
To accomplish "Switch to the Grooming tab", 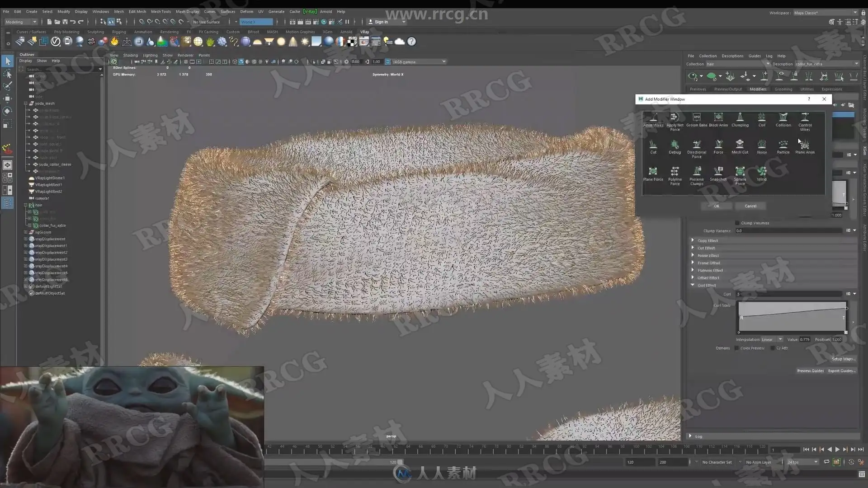I will click(783, 89).
